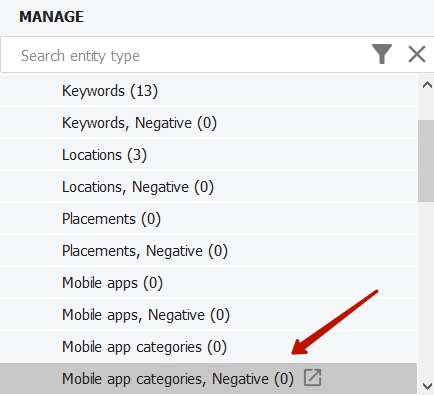Choose Mobile apps, Negative (0)
434x395 pixels.
208,315
